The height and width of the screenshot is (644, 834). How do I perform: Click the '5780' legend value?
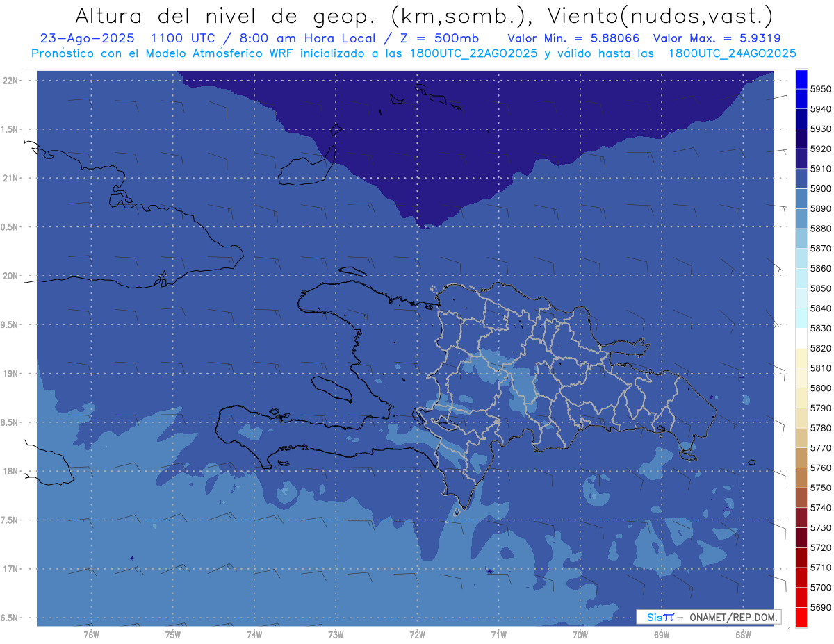click(x=821, y=428)
